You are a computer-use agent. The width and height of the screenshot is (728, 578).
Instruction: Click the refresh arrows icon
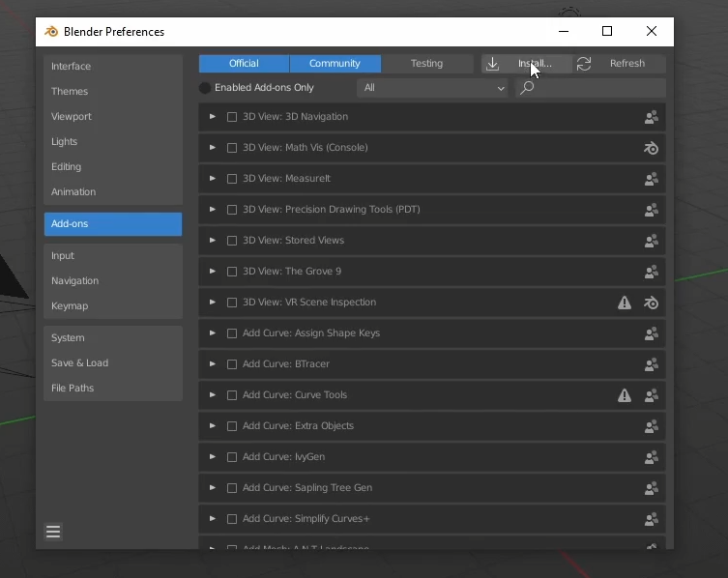[584, 64]
